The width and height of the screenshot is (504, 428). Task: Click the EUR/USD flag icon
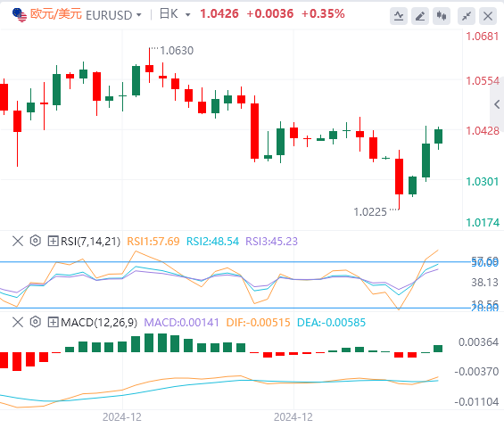click(20, 15)
